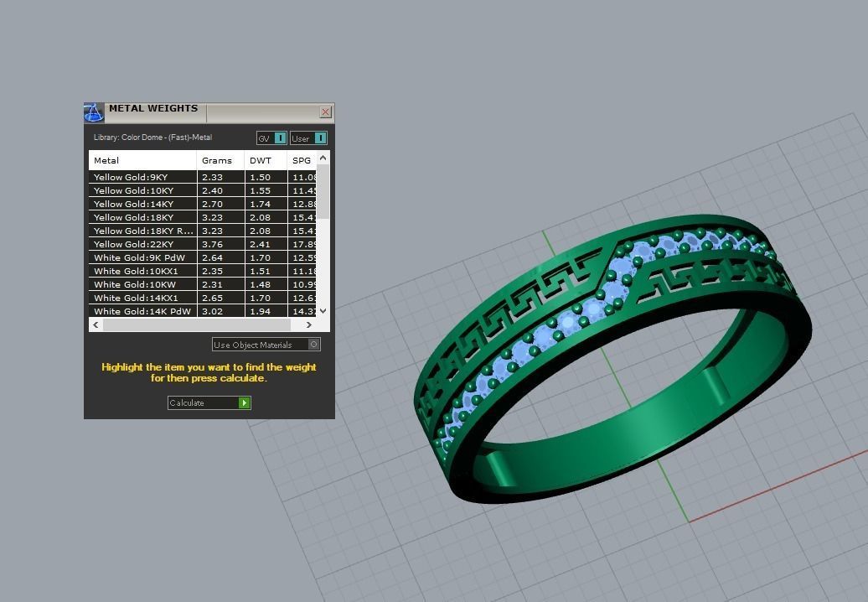Click the table's scroll down arrow
The height and width of the screenshot is (602, 868).
click(x=323, y=311)
